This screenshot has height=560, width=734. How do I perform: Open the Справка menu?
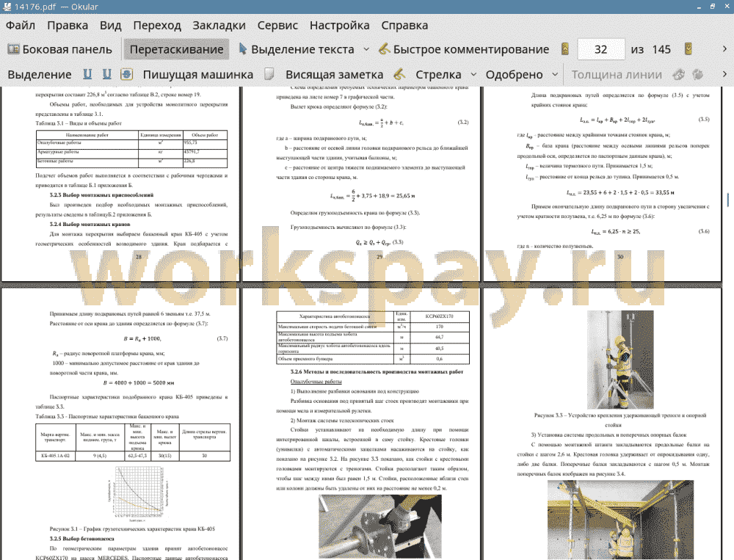click(404, 25)
